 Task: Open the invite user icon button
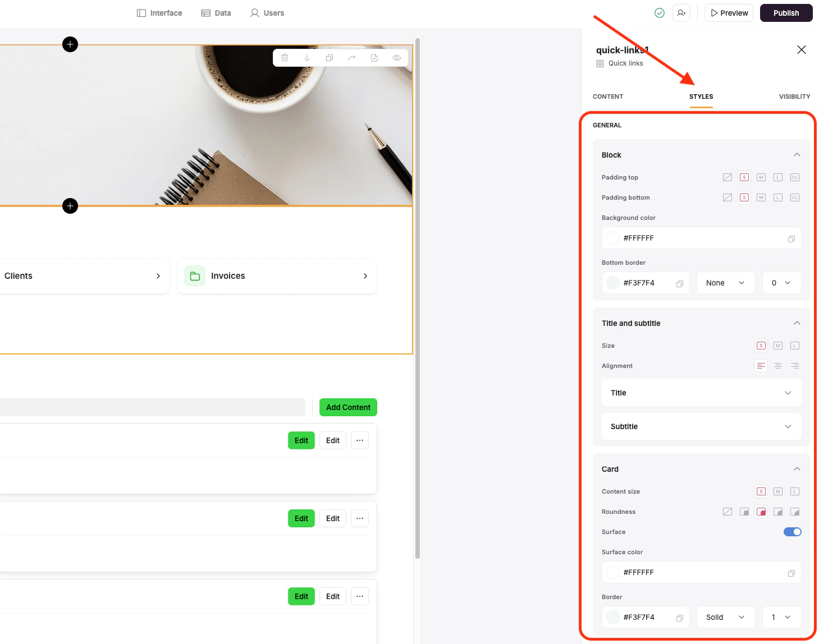click(681, 13)
